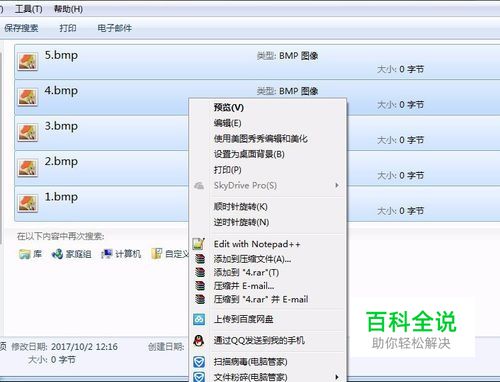Click the 4.bmp image file icon

click(x=28, y=97)
